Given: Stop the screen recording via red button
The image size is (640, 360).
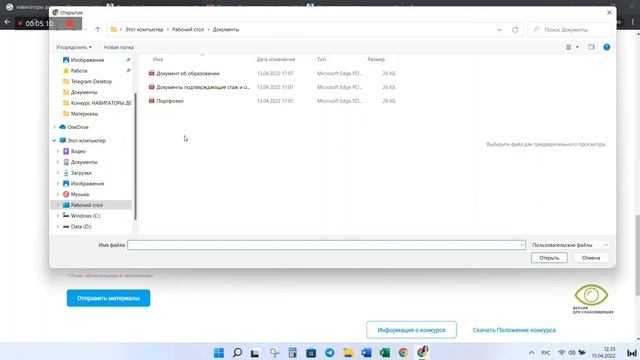Looking at the screenshot, I should click(x=70, y=24).
